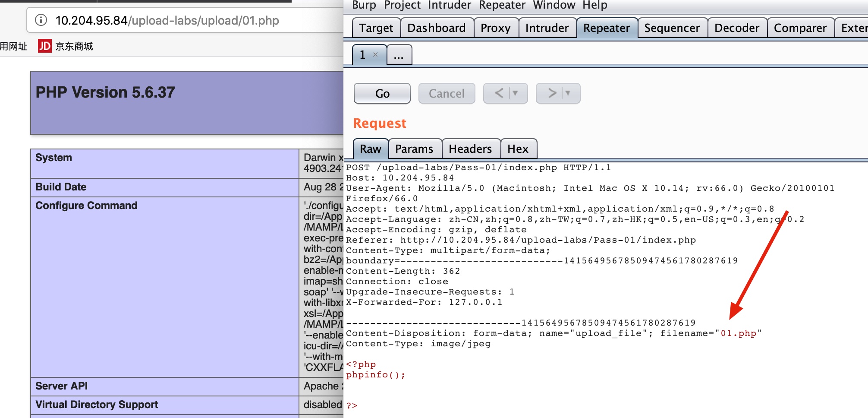
Task: Show the Raw request view
Action: 371,149
